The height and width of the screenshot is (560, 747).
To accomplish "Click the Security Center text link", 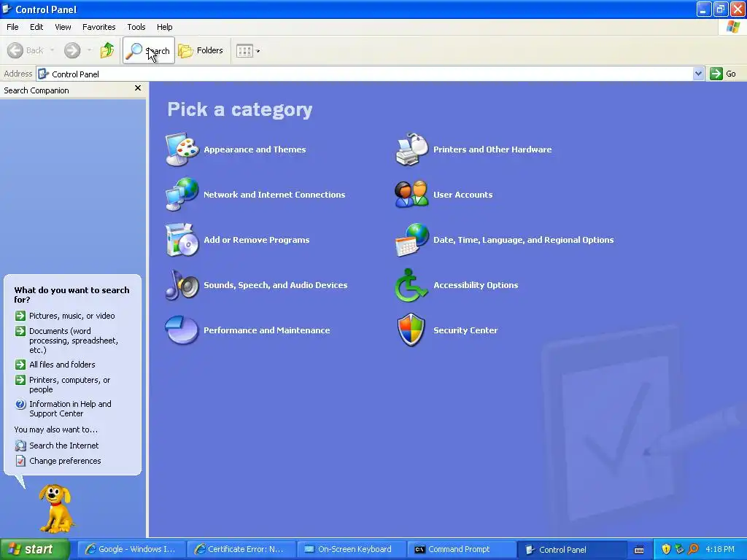I will tap(465, 330).
